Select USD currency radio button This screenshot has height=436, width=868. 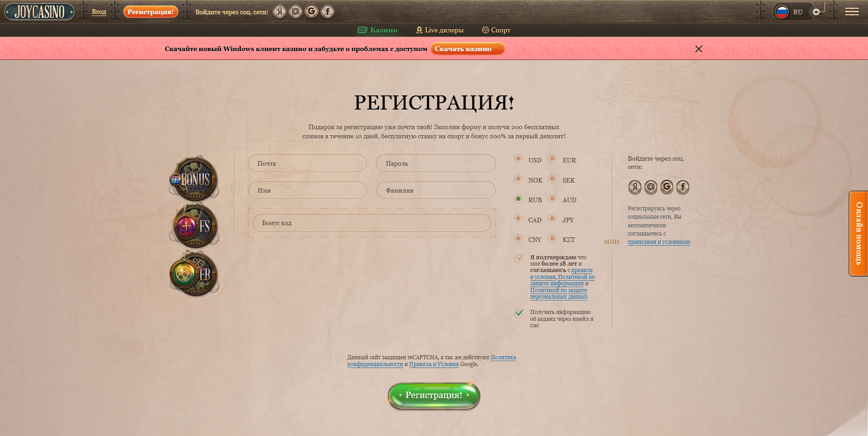[x=518, y=159]
